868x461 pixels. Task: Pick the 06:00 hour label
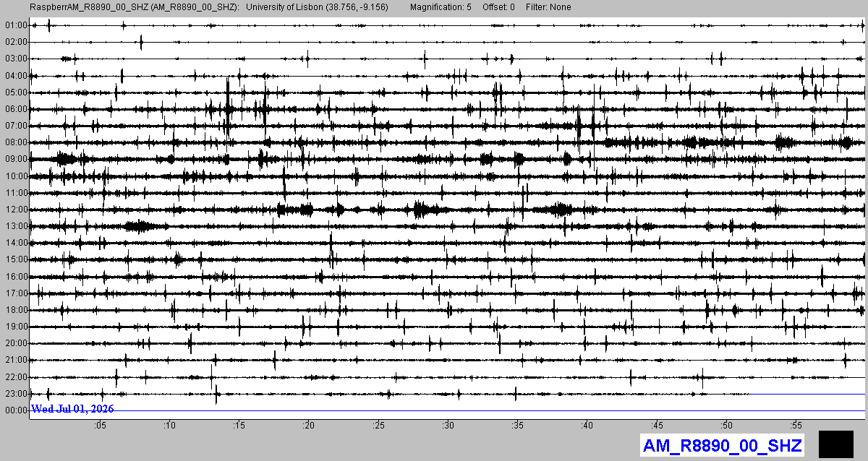(x=16, y=109)
